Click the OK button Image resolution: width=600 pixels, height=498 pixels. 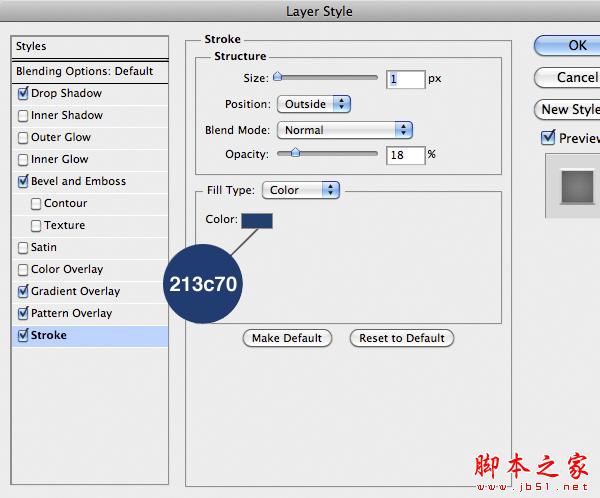[x=567, y=46]
